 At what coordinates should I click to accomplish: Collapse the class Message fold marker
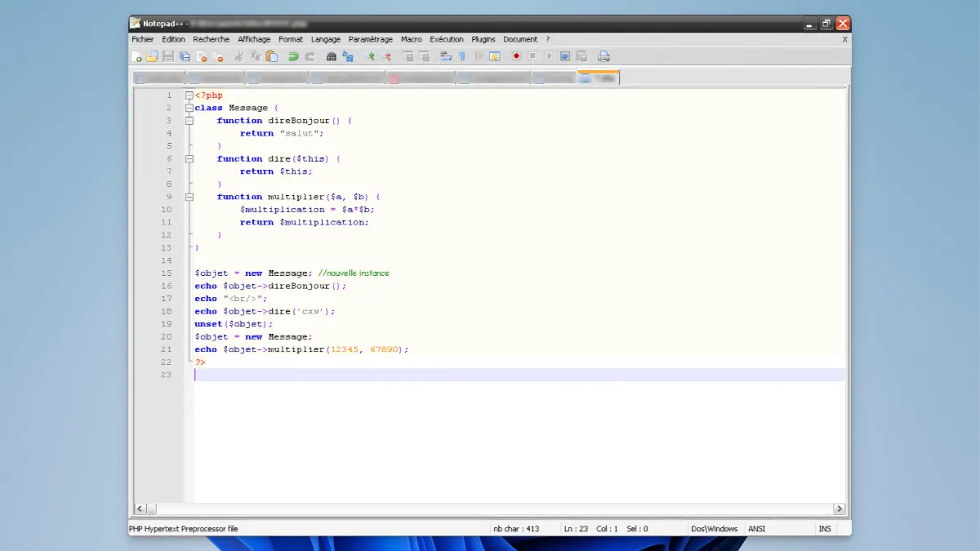coord(189,108)
